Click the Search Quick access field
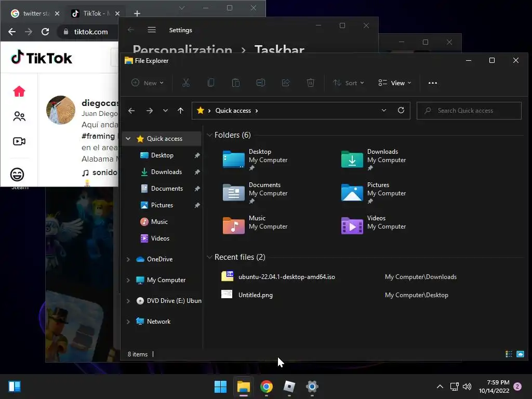The width and height of the screenshot is (532, 399). [x=469, y=111]
